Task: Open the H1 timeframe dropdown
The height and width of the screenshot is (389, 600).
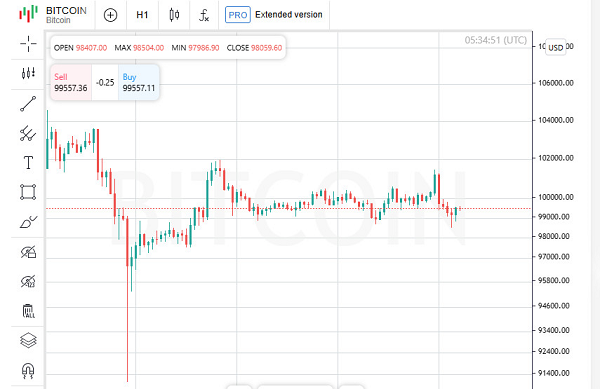Action: [142, 15]
